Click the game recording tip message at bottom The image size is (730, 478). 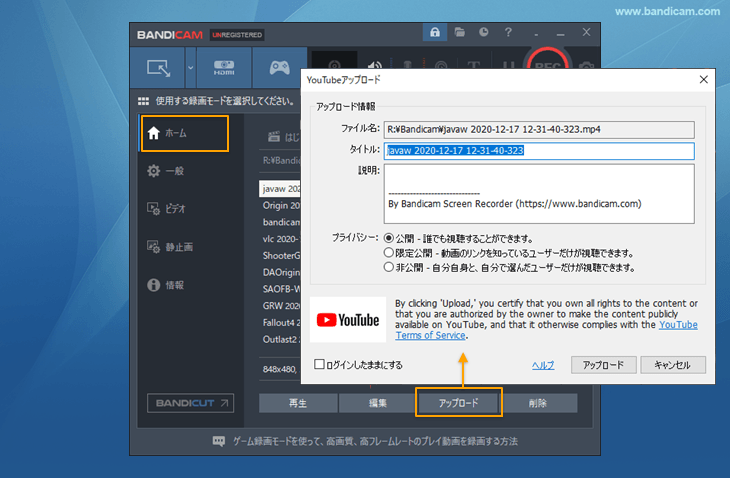click(375, 441)
